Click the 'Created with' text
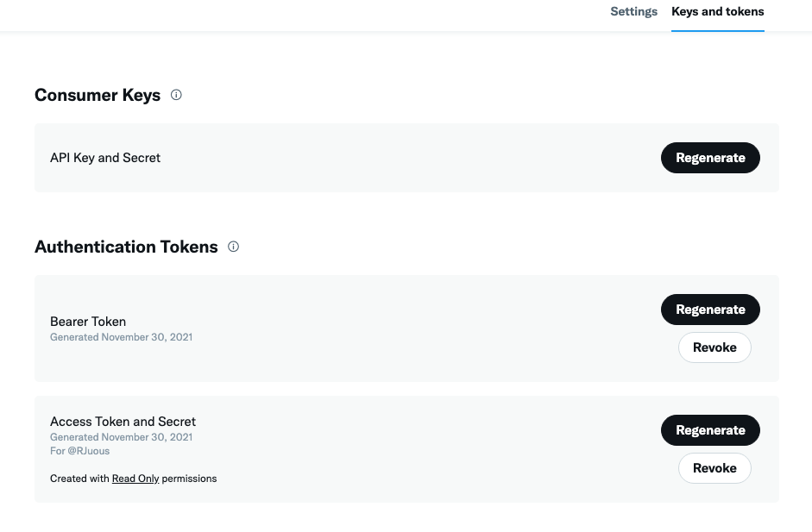812x532 pixels. click(x=79, y=479)
